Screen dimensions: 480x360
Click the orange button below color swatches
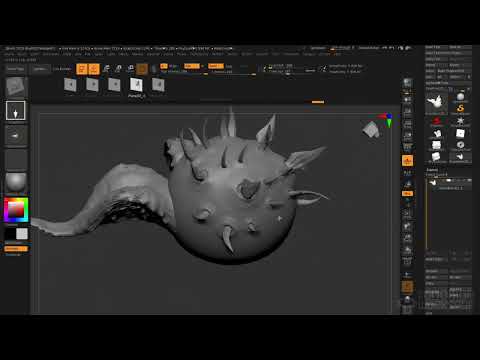coord(16,249)
